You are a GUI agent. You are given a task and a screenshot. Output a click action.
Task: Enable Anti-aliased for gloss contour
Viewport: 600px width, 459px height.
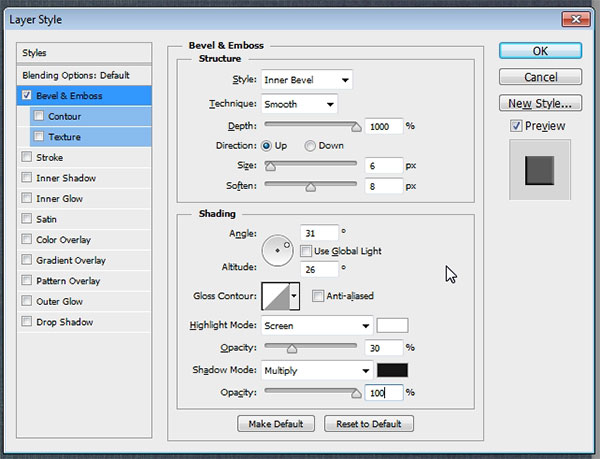click(x=318, y=296)
